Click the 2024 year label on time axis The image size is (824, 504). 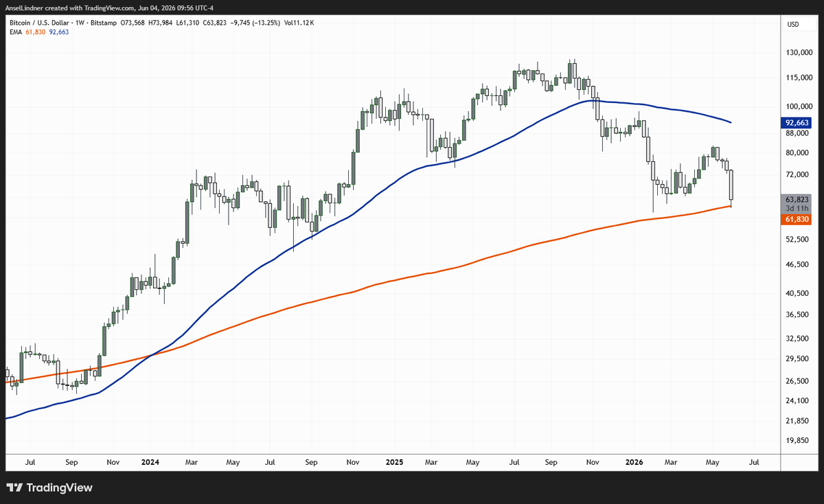(149, 463)
